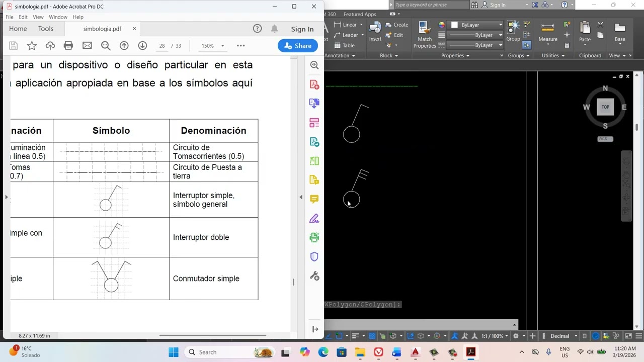Open the Acrobat notifications bell
This screenshot has width=644, height=362.
coord(274,29)
